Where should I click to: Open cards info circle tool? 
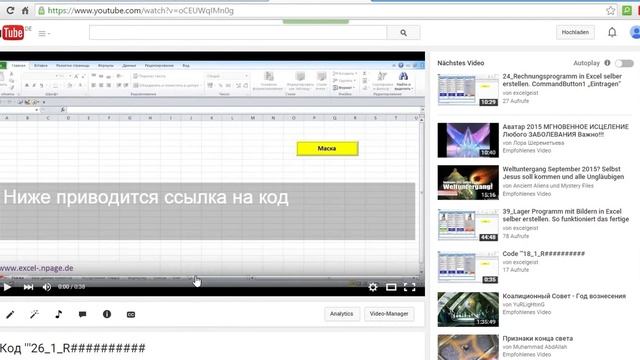107,314
